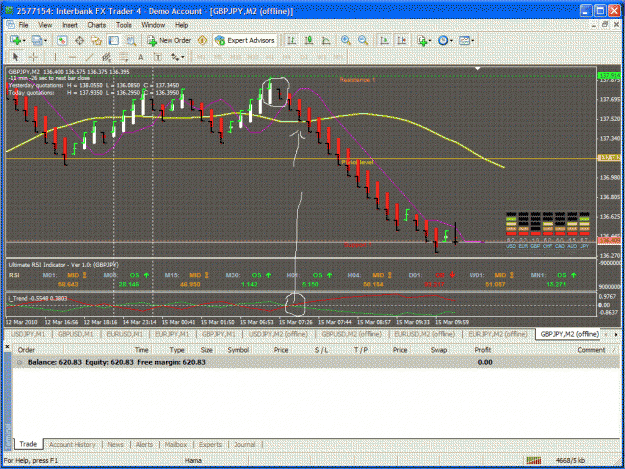625x469 pixels.
Task: Zoom out on the chart
Action: point(363,40)
